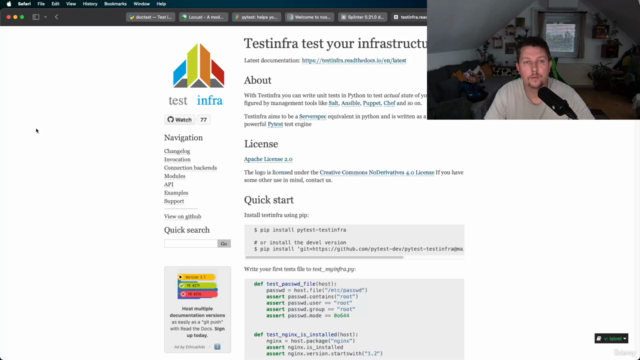Screen dimensions: 640x360
Task: Switch to the Welcome to nose tab
Action: coord(310,17)
